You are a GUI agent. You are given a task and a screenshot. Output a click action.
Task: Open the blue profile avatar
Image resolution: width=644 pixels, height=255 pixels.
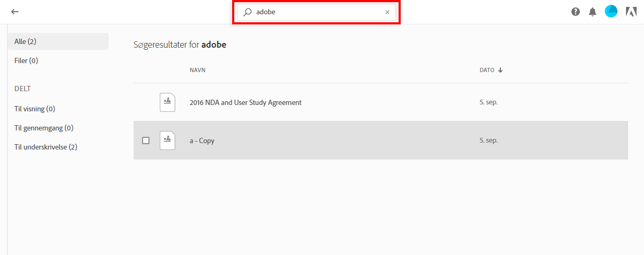coord(611,11)
